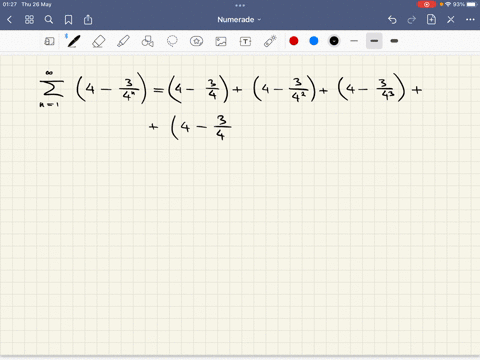Open the Elements star tool

196,41
